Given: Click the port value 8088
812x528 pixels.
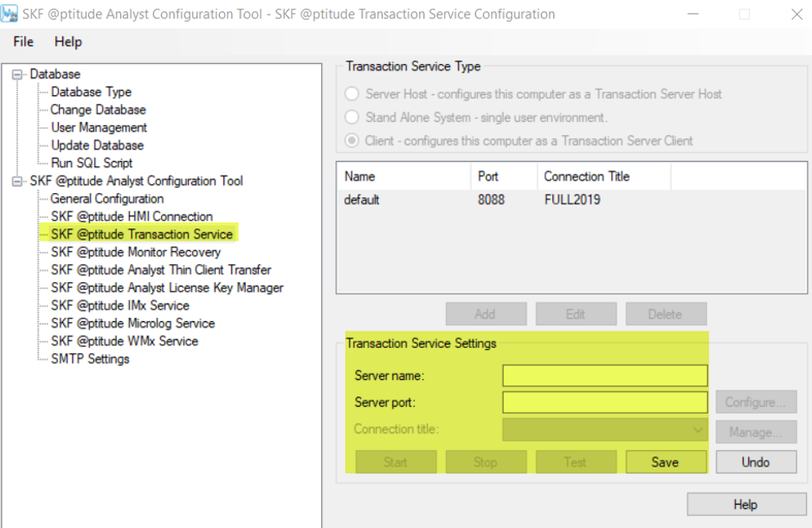Looking at the screenshot, I should 491,200.
